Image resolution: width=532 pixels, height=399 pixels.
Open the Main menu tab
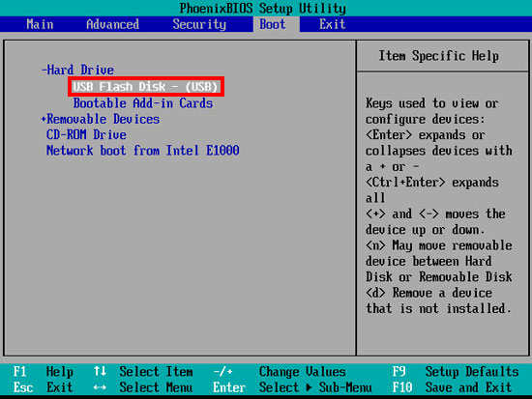[40, 24]
